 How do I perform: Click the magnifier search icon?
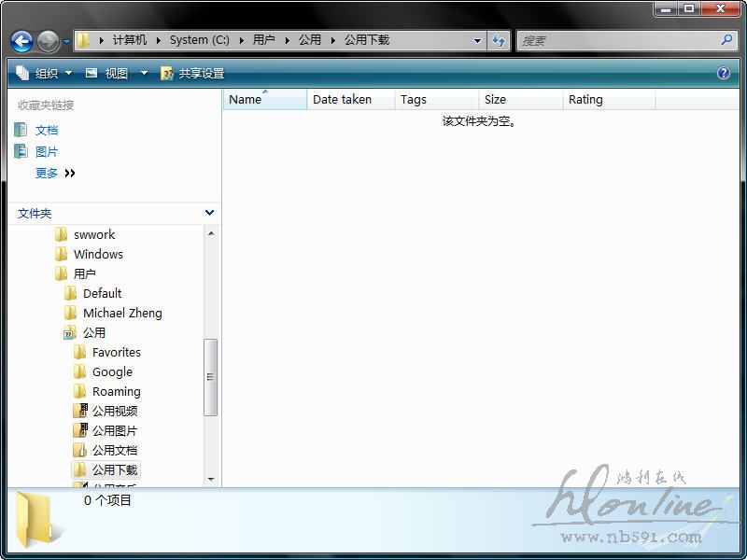tap(726, 40)
